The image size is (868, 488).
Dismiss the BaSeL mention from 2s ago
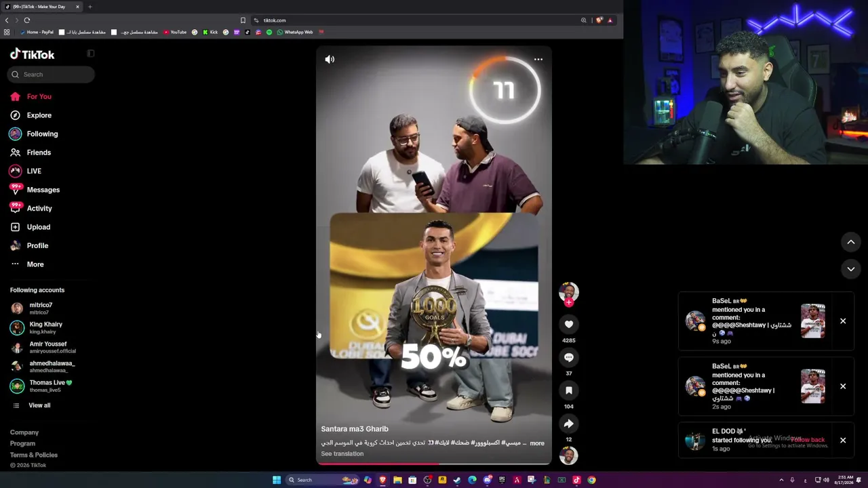pyautogui.click(x=843, y=386)
